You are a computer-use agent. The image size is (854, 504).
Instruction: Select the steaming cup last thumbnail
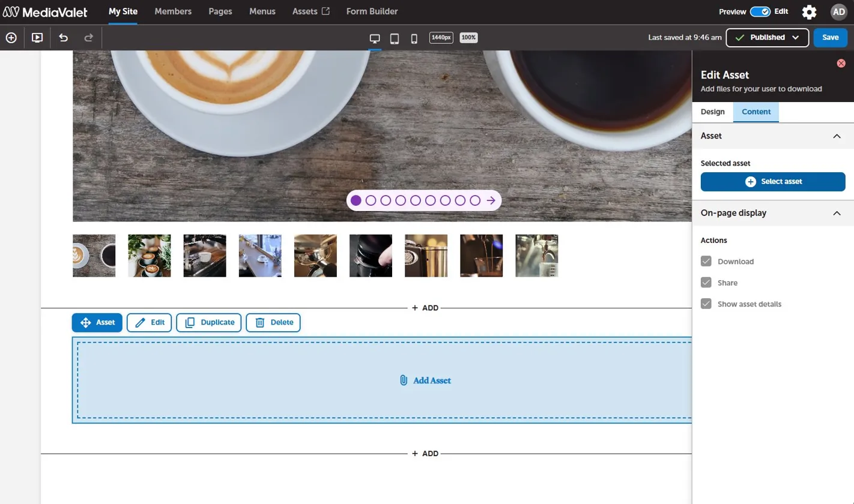[x=537, y=256]
